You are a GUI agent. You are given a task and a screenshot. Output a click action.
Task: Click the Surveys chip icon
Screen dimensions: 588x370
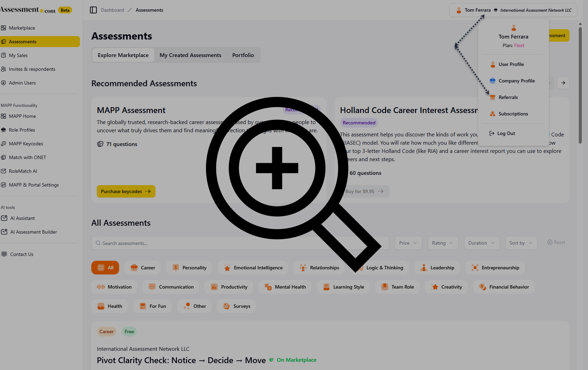pos(227,306)
